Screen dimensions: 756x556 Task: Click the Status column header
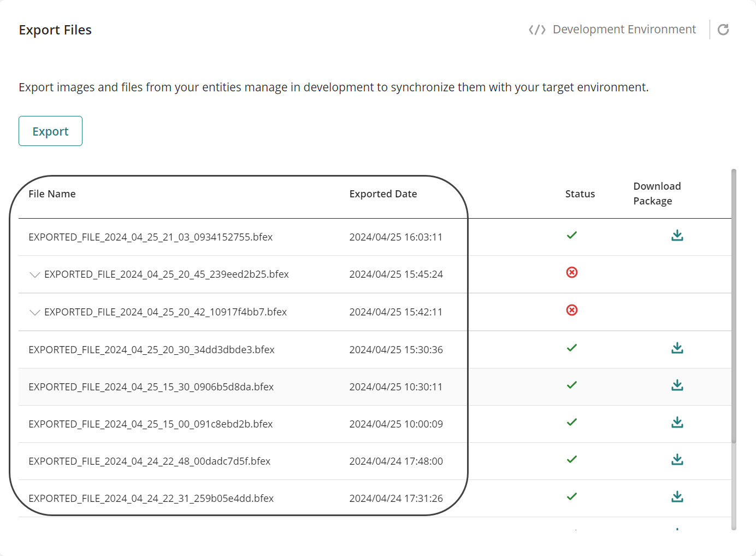580,194
